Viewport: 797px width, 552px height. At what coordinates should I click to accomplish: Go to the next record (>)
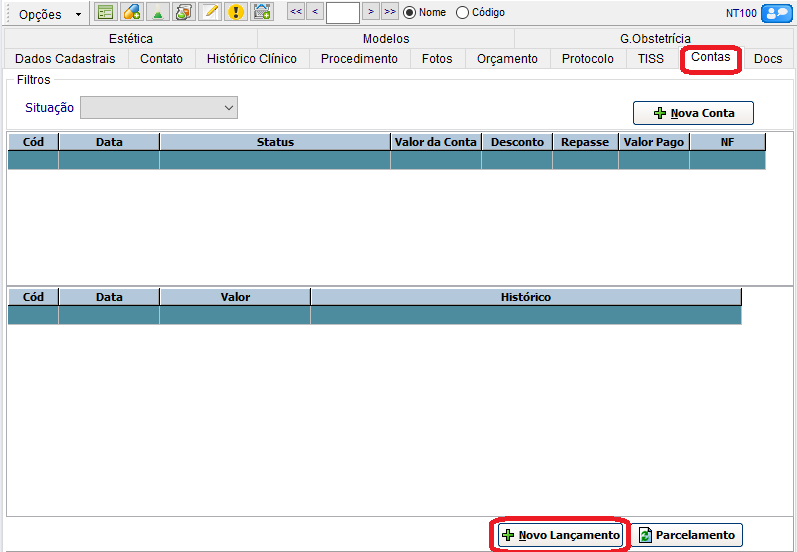[x=370, y=12]
